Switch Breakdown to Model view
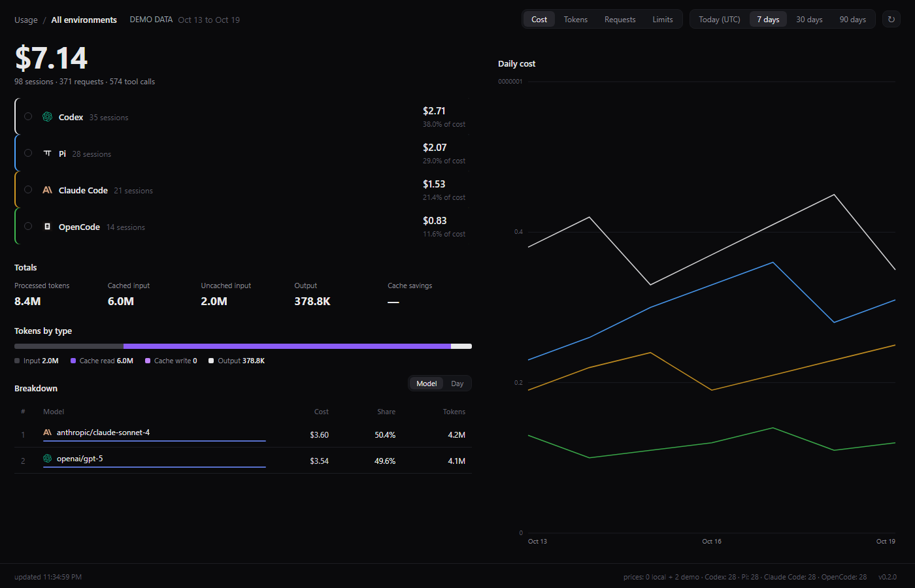This screenshot has width=915, height=588. tap(426, 384)
